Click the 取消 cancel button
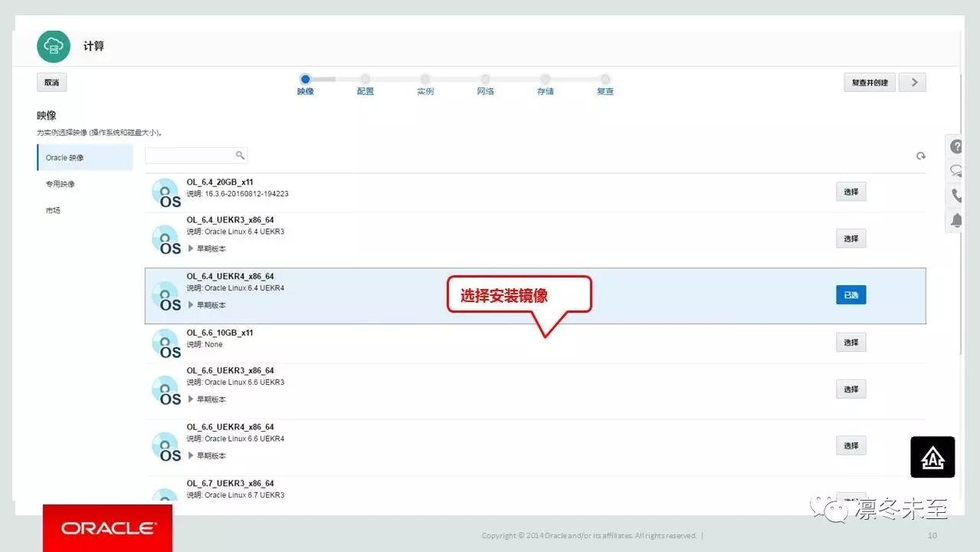Viewport: 980px width, 552px height. [52, 82]
